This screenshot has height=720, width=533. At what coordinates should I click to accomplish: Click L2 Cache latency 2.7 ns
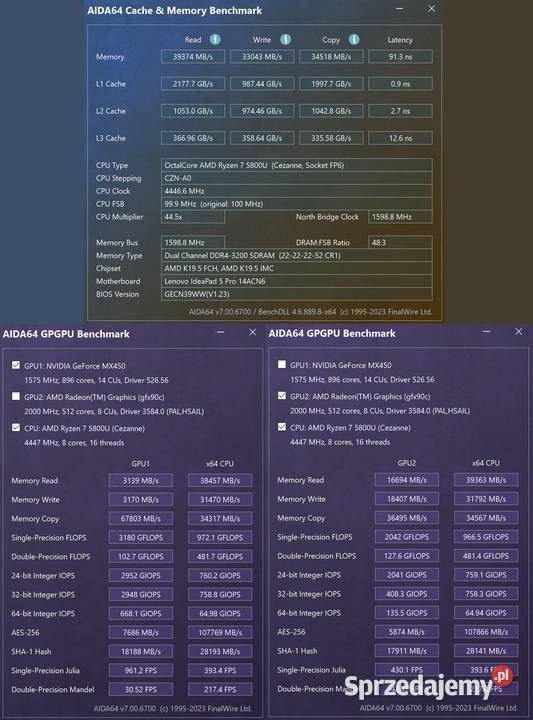point(400,111)
